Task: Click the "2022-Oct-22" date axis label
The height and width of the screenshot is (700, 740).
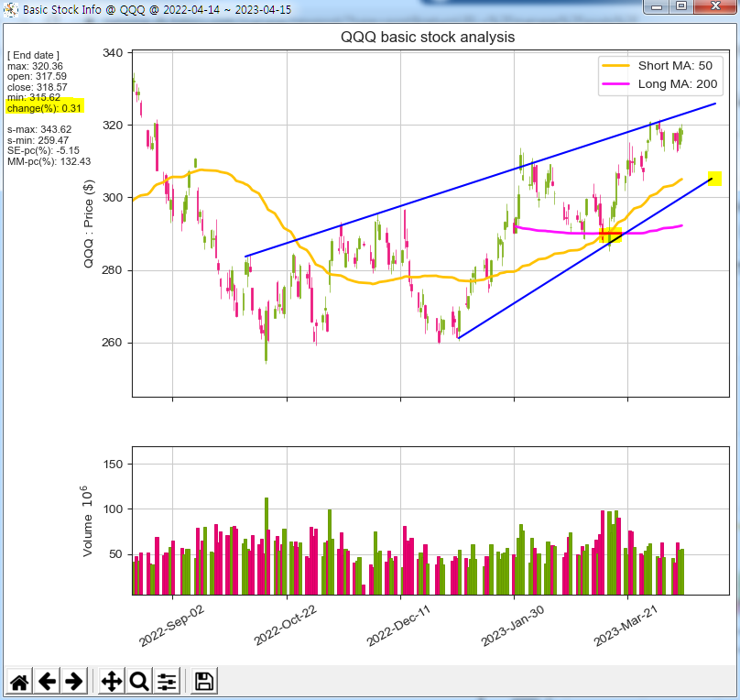Action: 285,626
